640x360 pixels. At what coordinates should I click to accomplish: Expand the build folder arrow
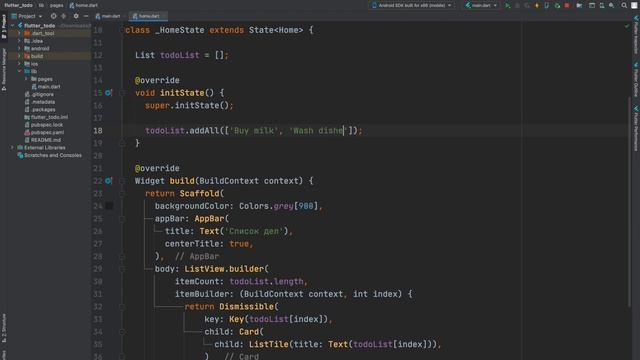coord(19,56)
